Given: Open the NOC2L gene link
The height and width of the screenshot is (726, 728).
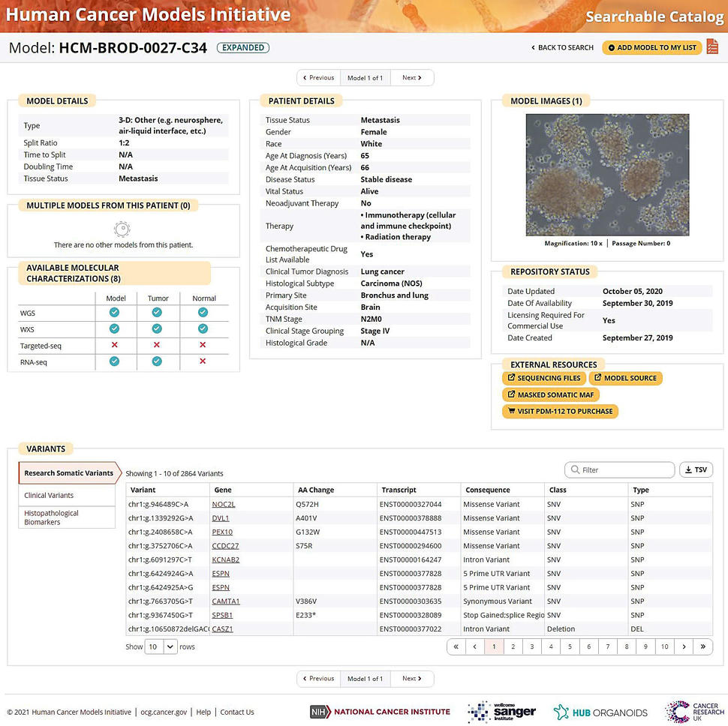Looking at the screenshot, I should [225, 504].
